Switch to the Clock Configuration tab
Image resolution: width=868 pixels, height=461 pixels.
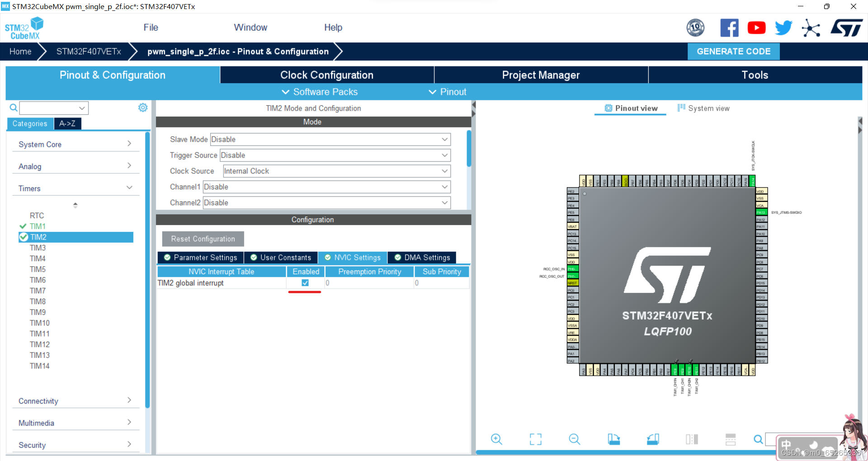(x=327, y=75)
